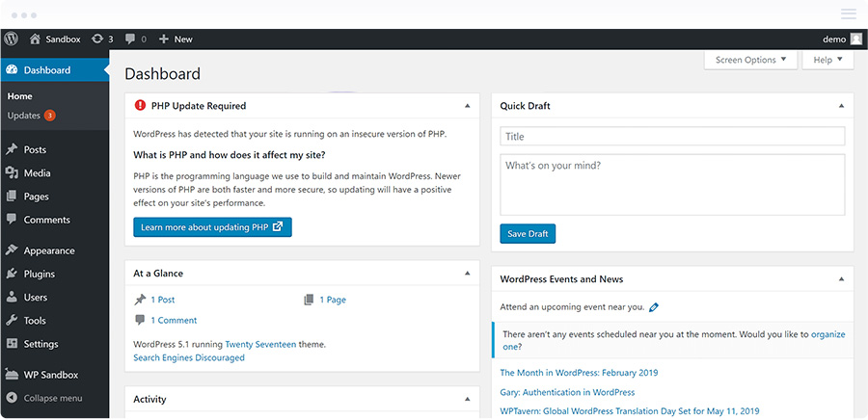This screenshot has width=868, height=420.
Task: Collapse the PHP Update Required panel
Action: coord(467,106)
